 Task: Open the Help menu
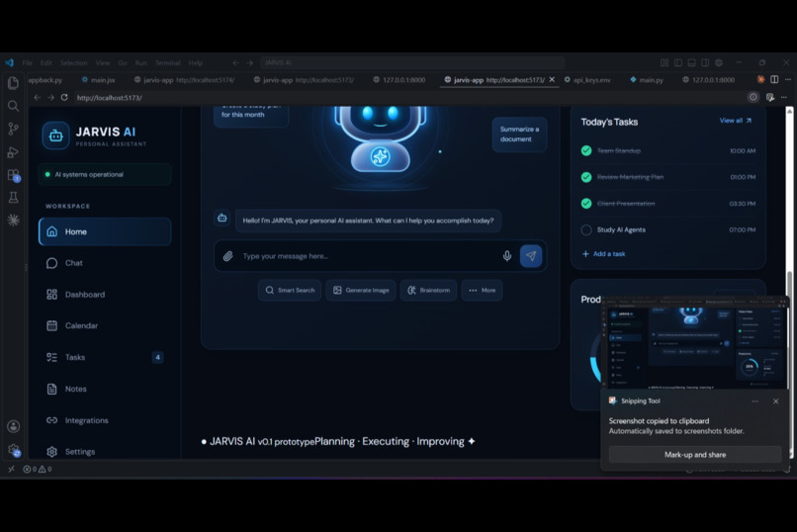pyautogui.click(x=196, y=63)
